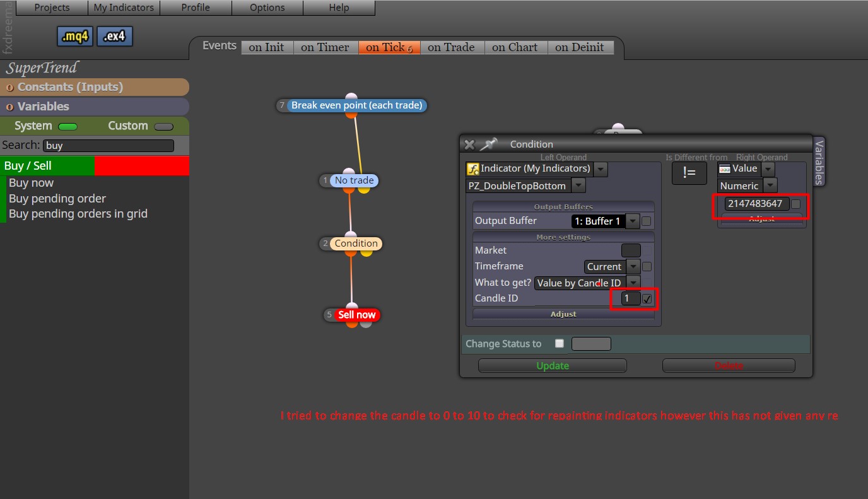Viewport: 868px width, 499px height.
Task: Open the Help menu
Action: [x=339, y=8]
